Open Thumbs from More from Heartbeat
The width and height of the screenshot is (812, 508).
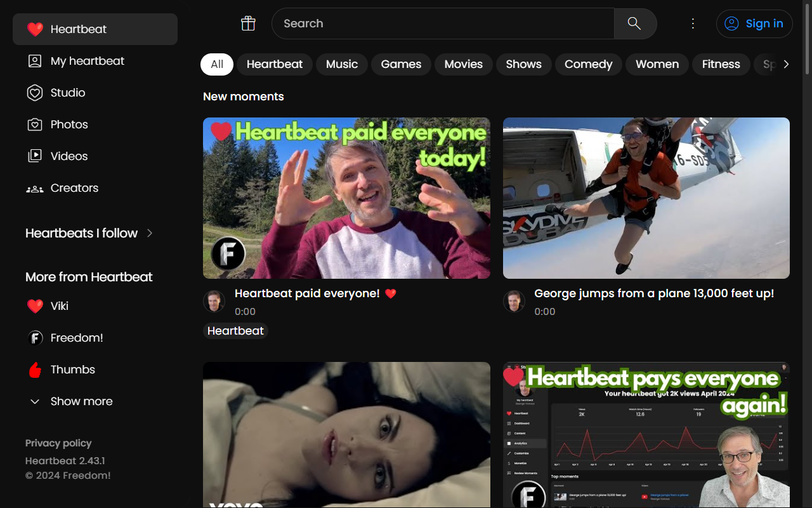click(x=95, y=370)
